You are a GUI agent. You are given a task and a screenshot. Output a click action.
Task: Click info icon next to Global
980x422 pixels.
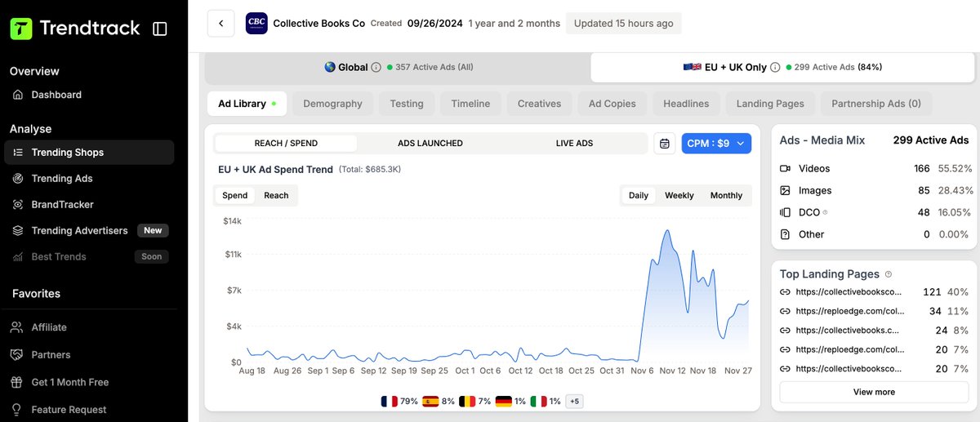point(376,68)
